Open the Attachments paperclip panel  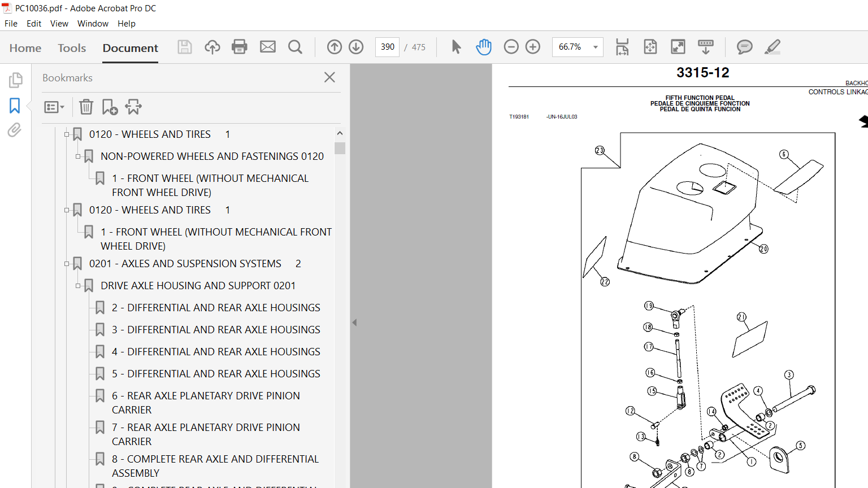(x=15, y=130)
